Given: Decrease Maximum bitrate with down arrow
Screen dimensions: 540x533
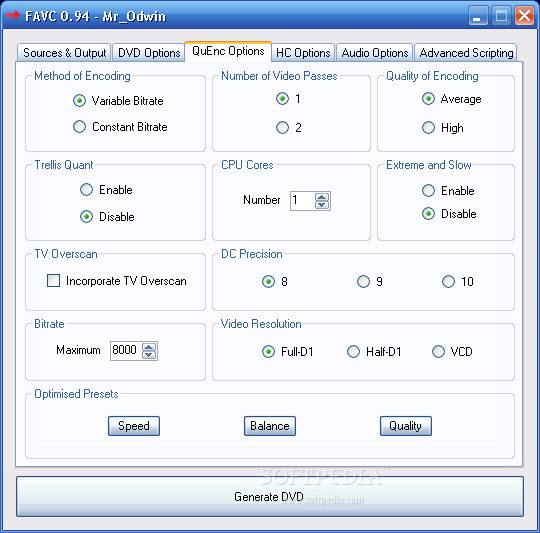Looking at the screenshot, I should pos(149,355).
